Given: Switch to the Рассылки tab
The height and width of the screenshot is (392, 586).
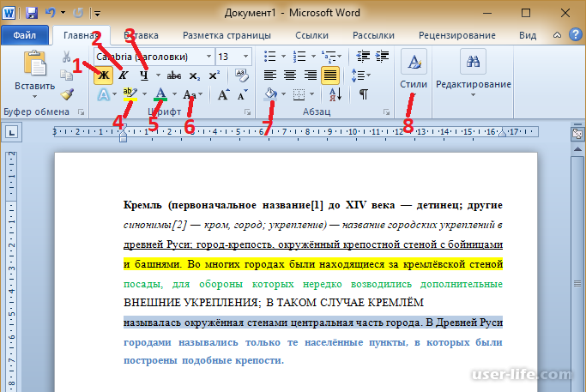Looking at the screenshot, I should (373, 35).
